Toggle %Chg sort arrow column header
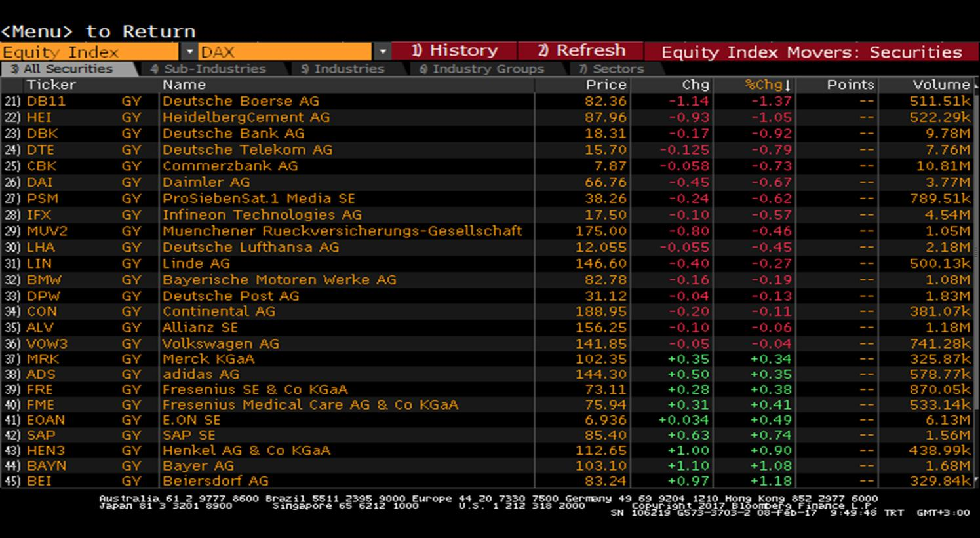The width and height of the screenshot is (980, 538). [768, 85]
